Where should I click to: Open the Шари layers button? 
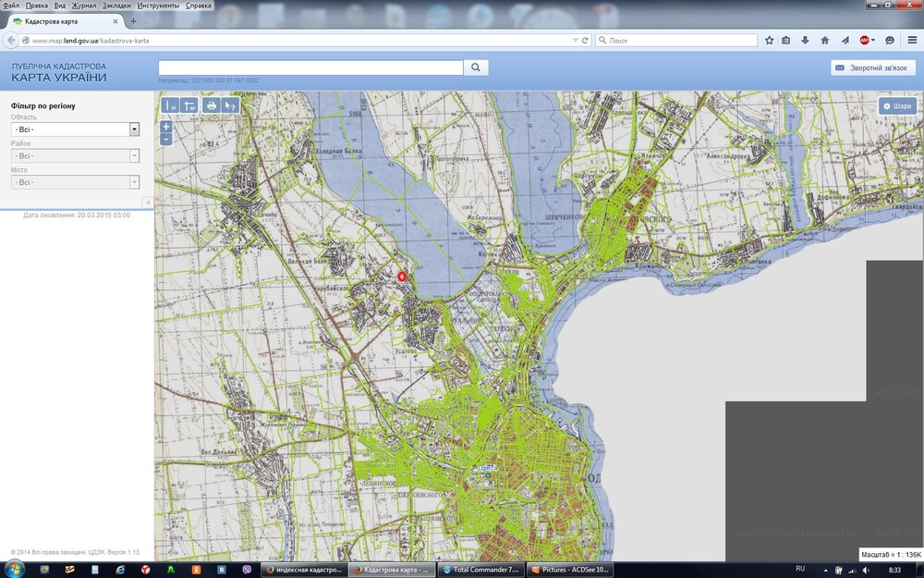pos(897,106)
